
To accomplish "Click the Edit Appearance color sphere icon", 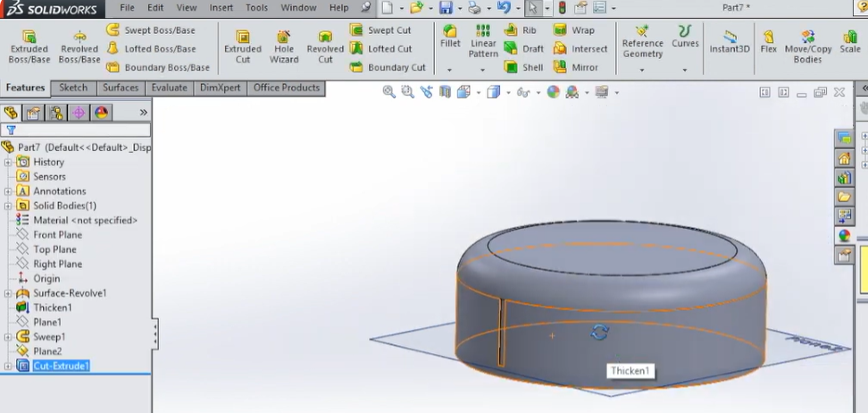I will (553, 92).
